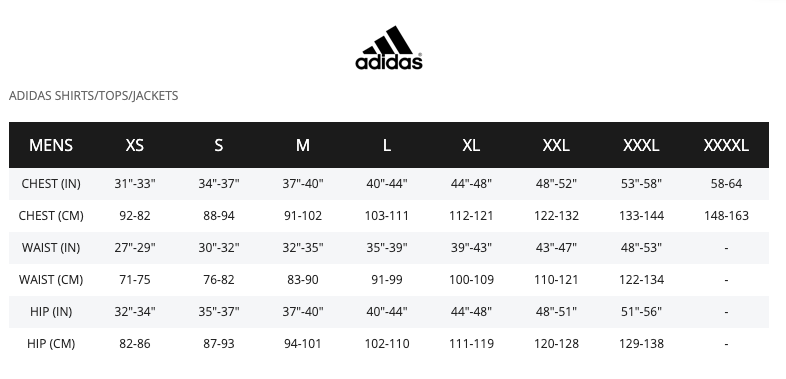This screenshot has width=786, height=379.
Task: Click the WAIST (IN) row label
Action: (x=51, y=248)
